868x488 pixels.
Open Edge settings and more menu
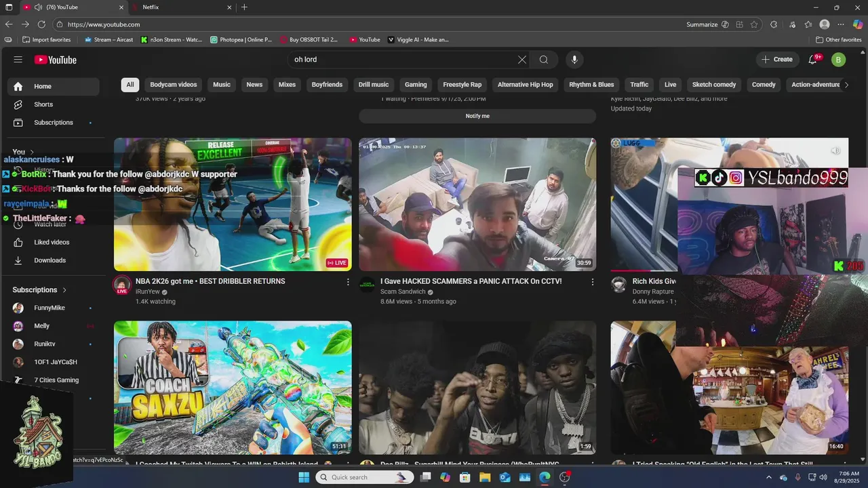click(x=842, y=24)
